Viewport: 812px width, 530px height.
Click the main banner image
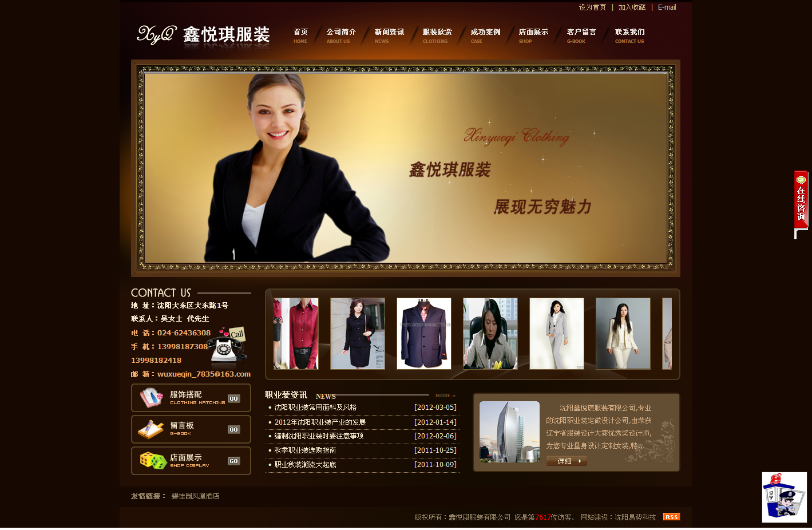(406, 168)
